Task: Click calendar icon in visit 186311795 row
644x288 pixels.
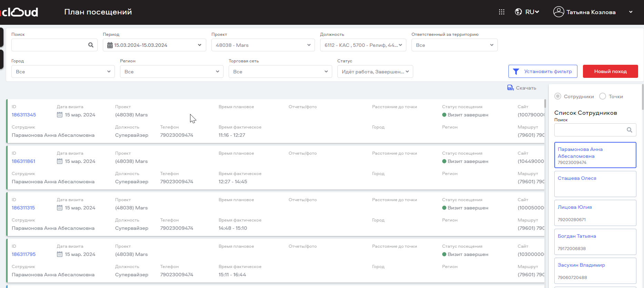Action: tap(60, 254)
